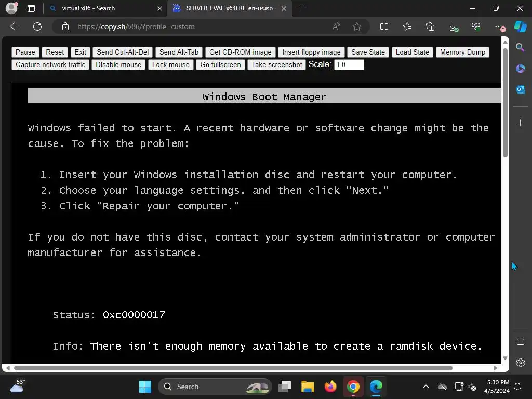Click the scroll right arrow
This screenshot has width=532, height=399.
point(495,368)
